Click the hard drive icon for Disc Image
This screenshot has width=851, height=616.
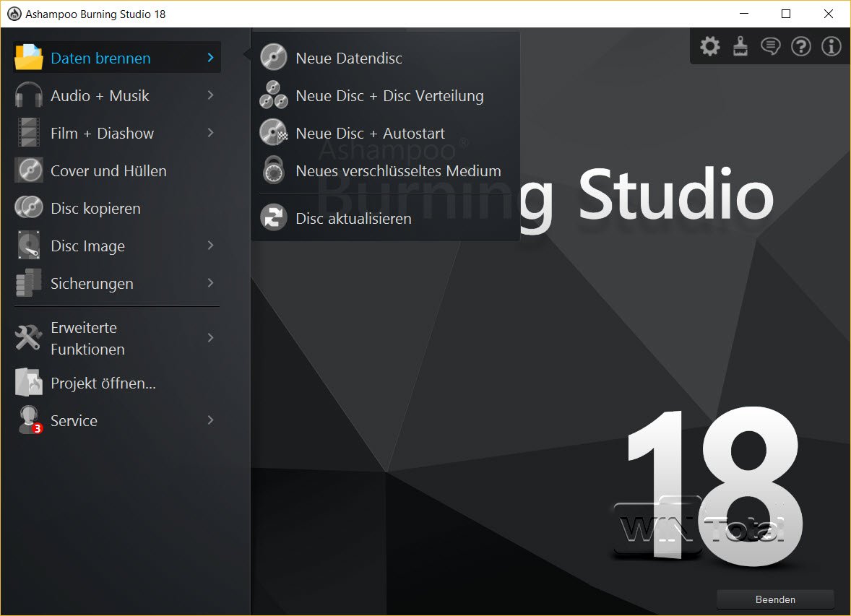(x=29, y=246)
